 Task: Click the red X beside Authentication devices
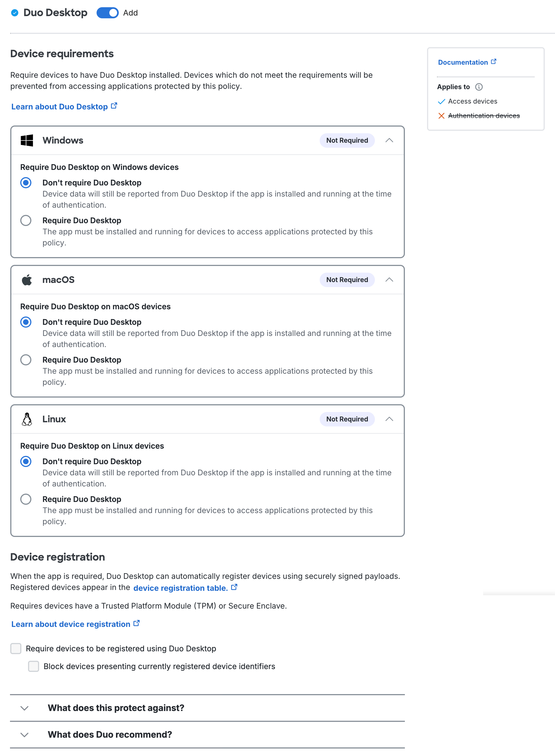(441, 115)
